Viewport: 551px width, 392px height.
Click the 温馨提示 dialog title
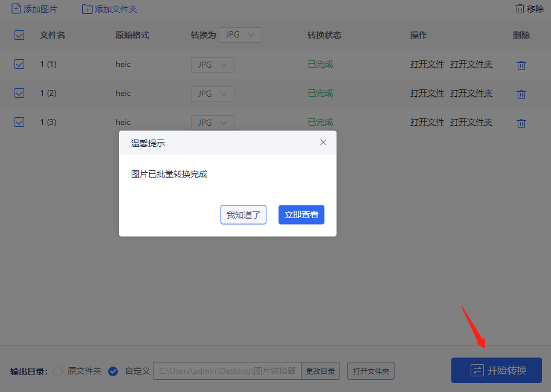148,143
